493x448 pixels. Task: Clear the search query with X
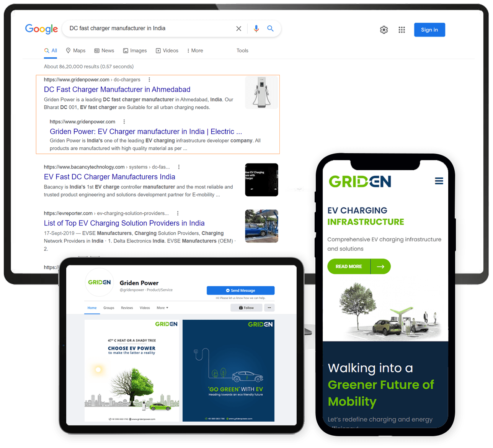(x=239, y=28)
